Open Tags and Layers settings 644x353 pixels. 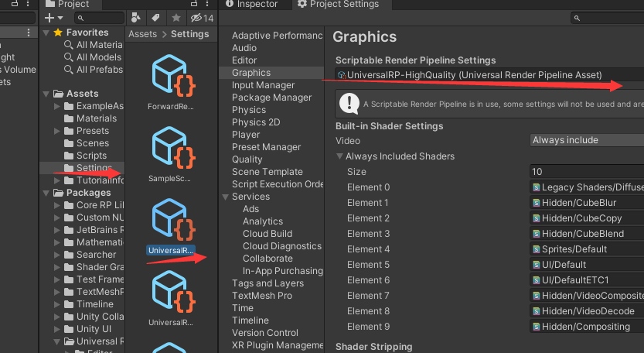click(267, 283)
